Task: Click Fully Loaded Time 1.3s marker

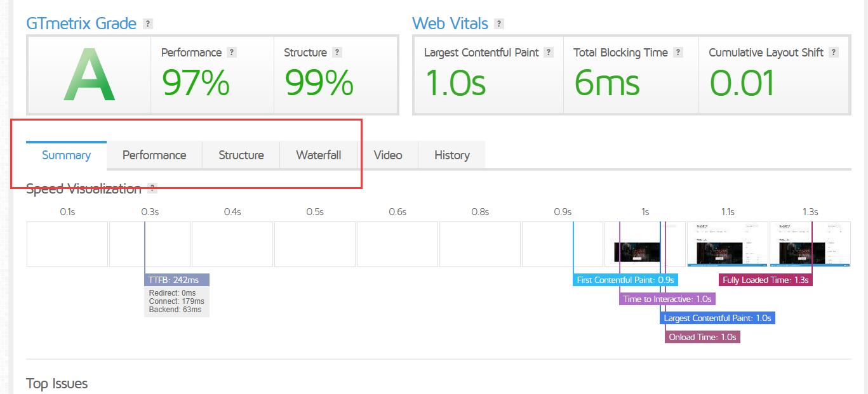Action: click(x=766, y=280)
